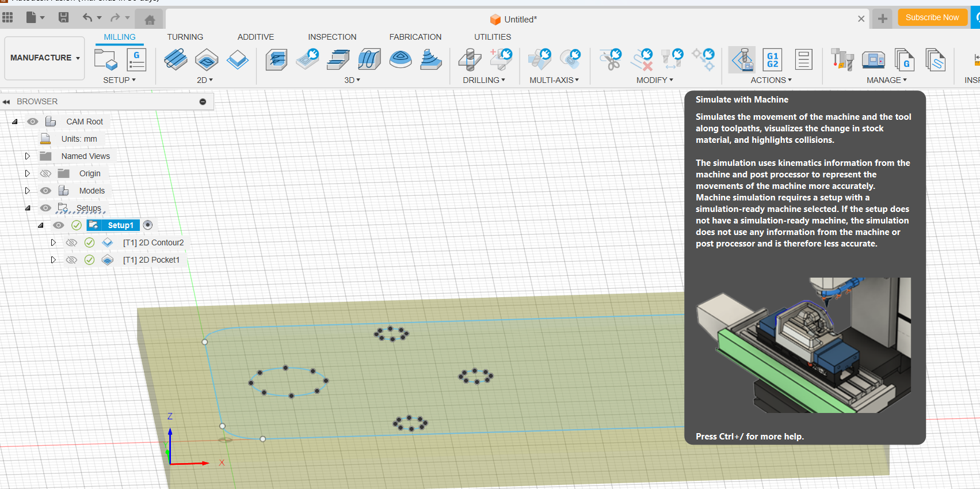980x489 pixels.
Task: Toggle visibility of Setups
Action: click(x=45, y=208)
